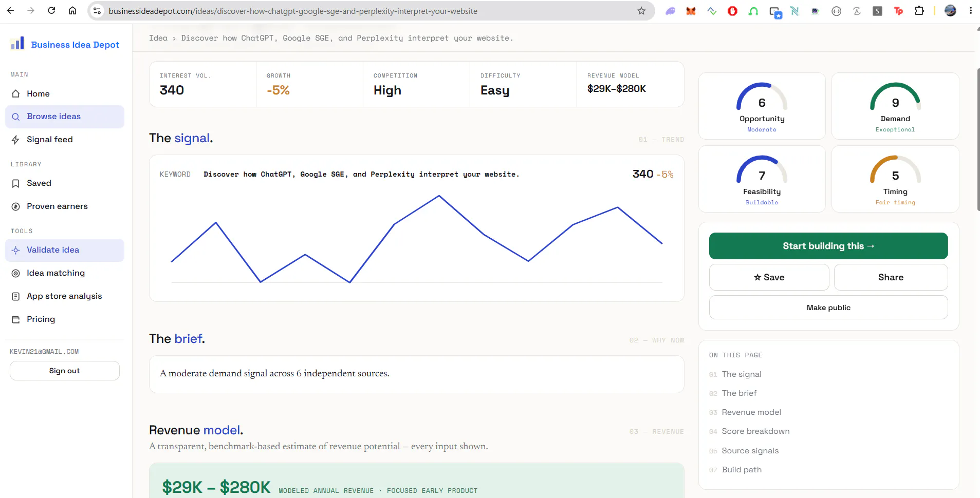Jump to Revenue model section link
The image size is (980, 498).
click(x=751, y=412)
